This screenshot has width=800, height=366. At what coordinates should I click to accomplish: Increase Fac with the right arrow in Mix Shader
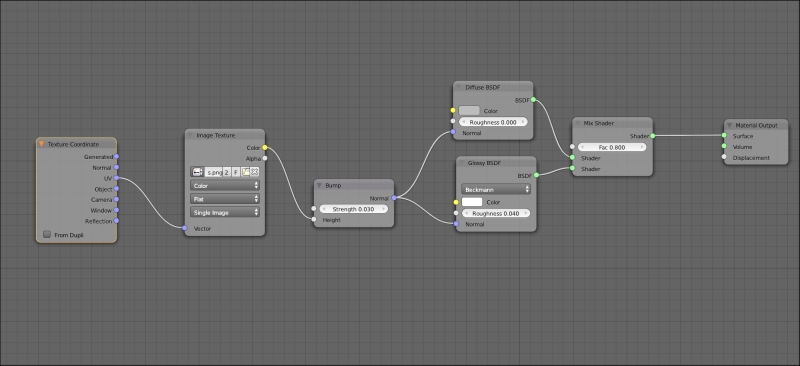pos(641,147)
